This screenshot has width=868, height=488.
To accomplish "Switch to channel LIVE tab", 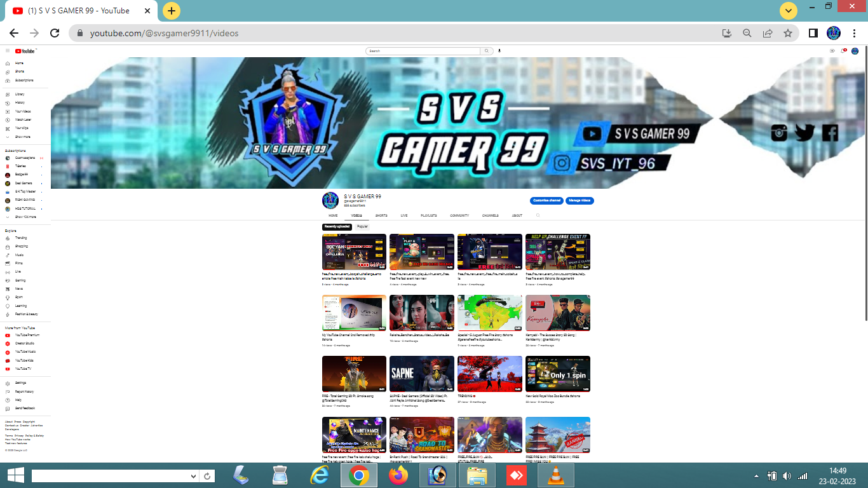I will click(404, 215).
